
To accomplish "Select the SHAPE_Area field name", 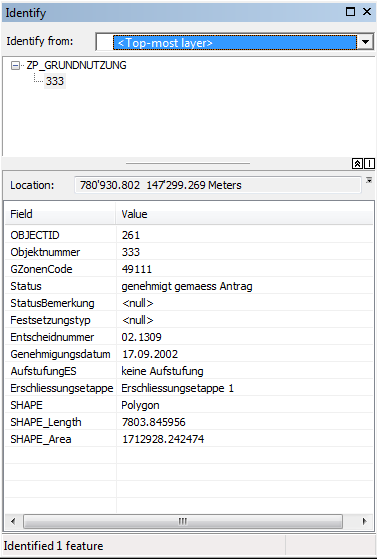I will coord(41,439).
